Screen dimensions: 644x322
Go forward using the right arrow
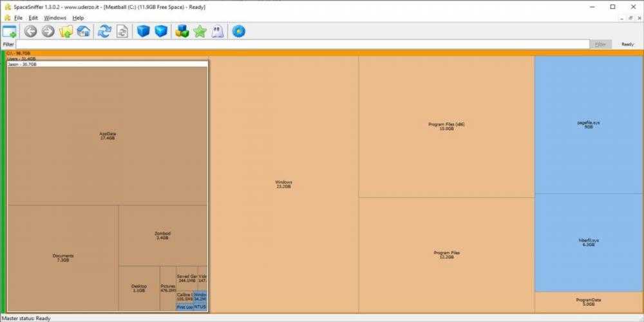(48, 31)
